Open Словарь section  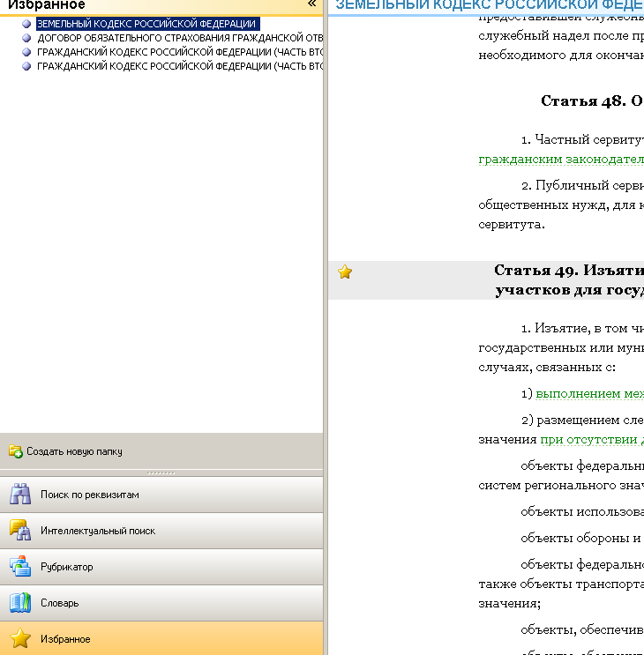(x=161, y=603)
